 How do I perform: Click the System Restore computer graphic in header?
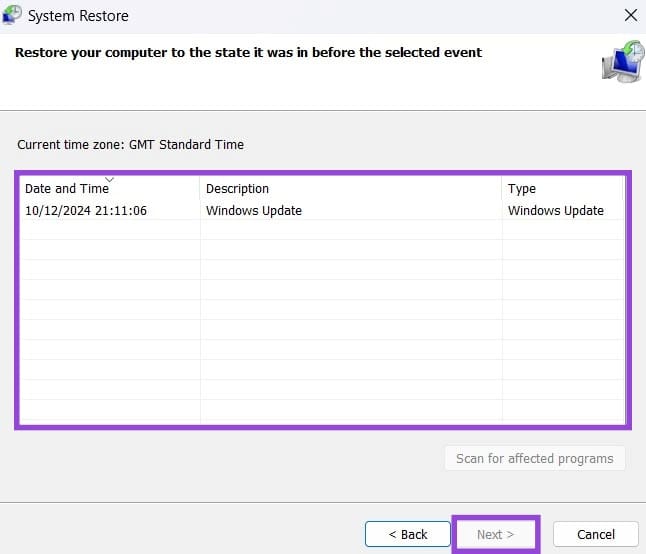click(x=623, y=61)
